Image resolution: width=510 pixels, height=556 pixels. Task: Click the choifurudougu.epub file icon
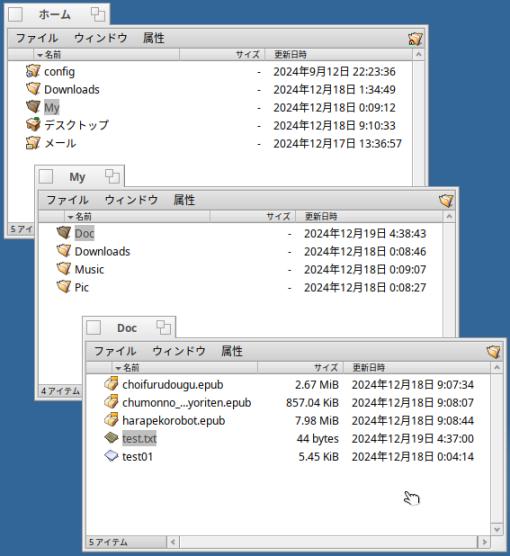(111, 384)
